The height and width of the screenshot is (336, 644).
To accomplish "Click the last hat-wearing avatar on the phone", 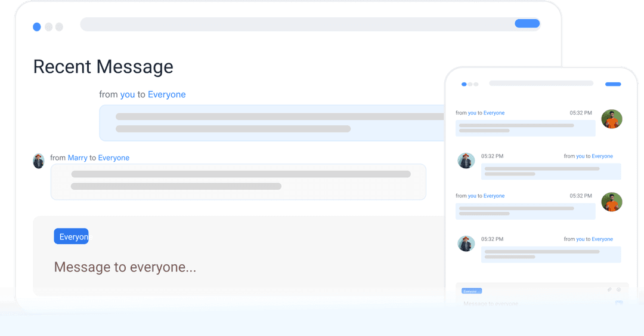I will click(466, 243).
